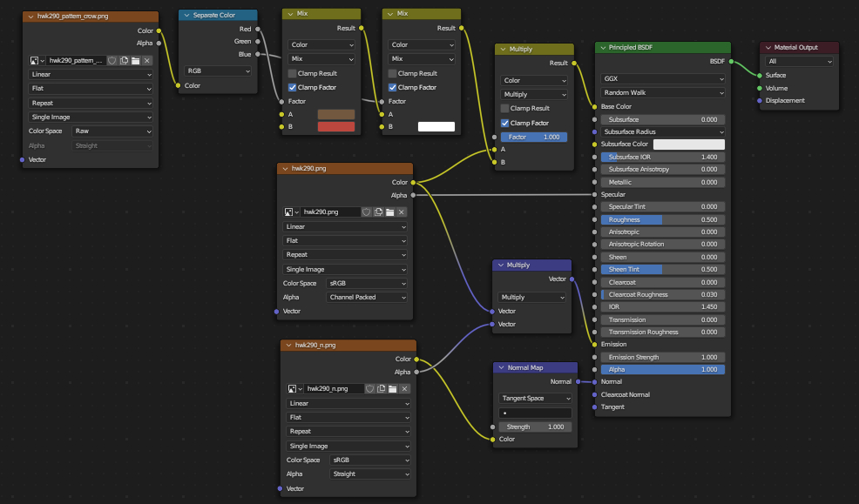Browse images in hwk290_n.png node
This screenshot has height=504, width=859.
coord(292,388)
